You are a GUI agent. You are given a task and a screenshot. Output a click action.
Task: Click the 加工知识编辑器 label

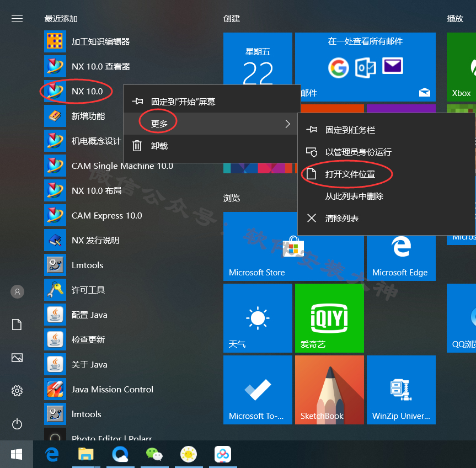(x=100, y=41)
